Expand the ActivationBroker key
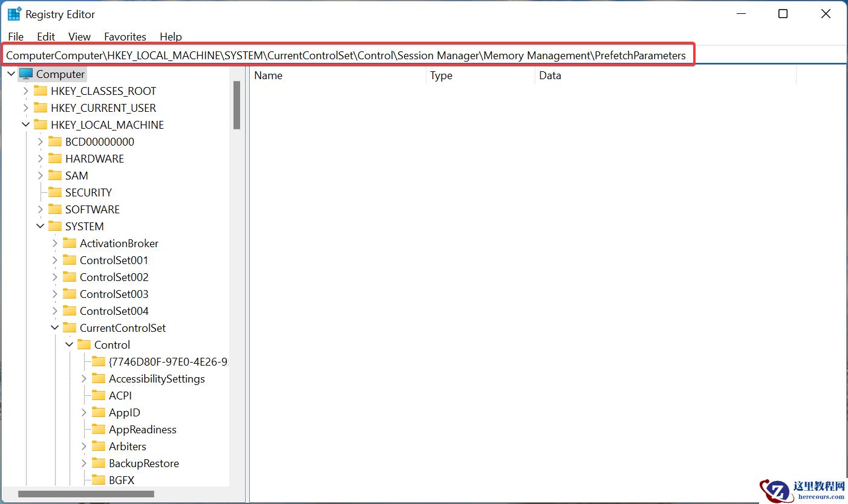This screenshot has width=848, height=504. click(x=54, y=243)
